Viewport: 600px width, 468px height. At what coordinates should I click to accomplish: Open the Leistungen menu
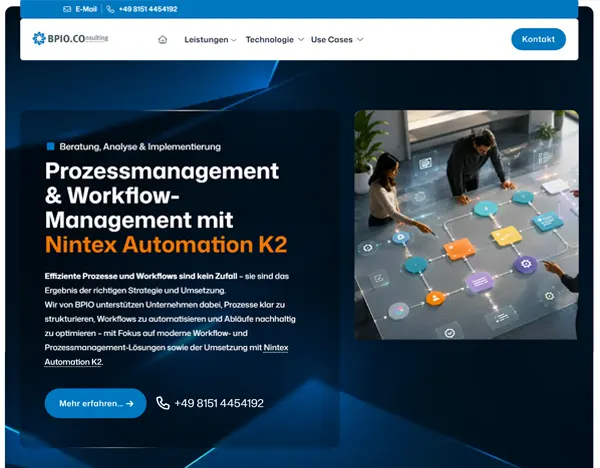[206, 39]
